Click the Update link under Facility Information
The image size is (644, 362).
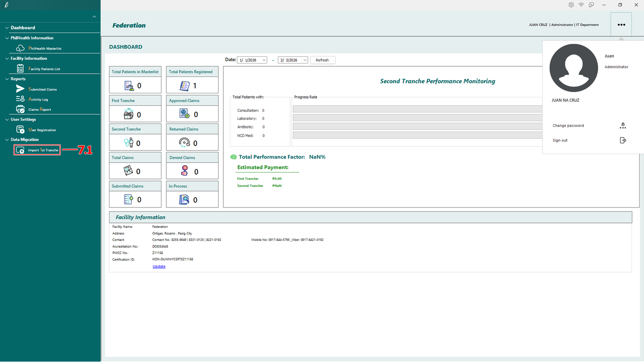click(x=159, y=266)
